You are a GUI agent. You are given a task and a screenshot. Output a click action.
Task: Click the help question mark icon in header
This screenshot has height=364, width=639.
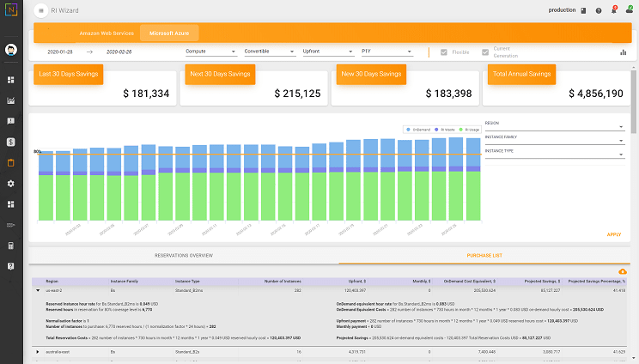pos(599,10)
